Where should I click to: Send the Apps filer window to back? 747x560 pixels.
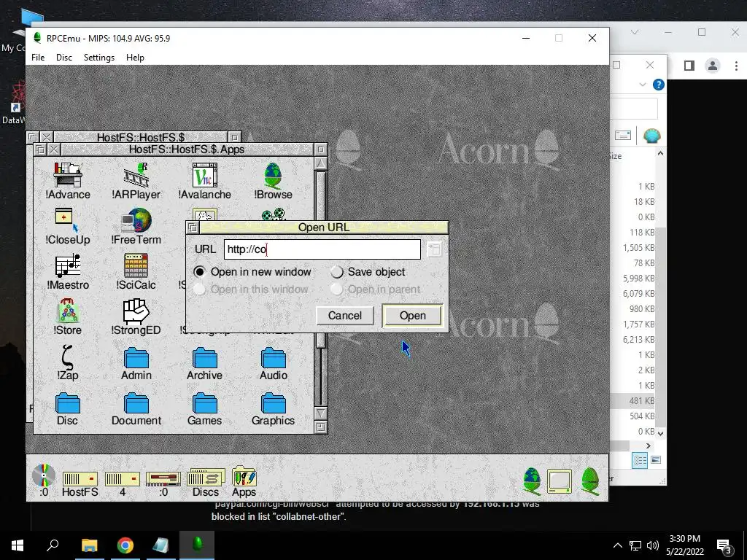[40, 149]
